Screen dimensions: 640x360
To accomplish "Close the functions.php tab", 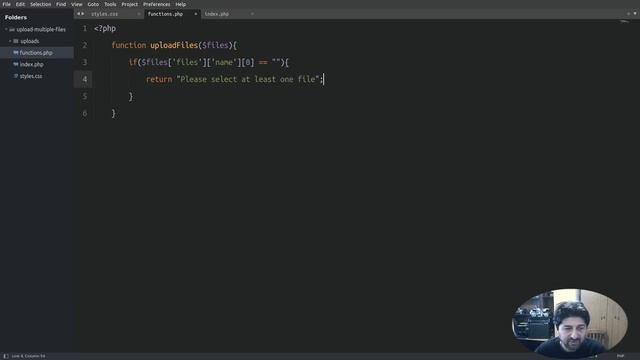I will [x=196, y=14].
